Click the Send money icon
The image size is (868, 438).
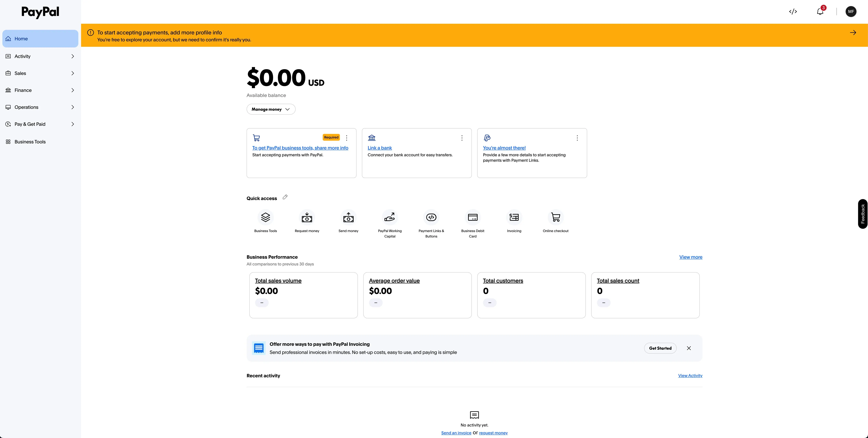[x=348, y=217]
